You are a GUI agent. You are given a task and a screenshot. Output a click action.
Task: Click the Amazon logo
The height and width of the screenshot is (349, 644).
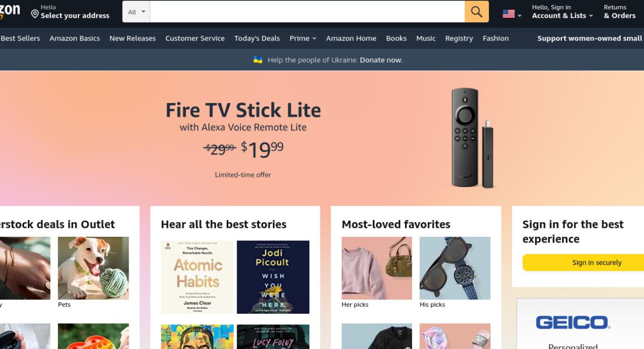coord(10,11)
